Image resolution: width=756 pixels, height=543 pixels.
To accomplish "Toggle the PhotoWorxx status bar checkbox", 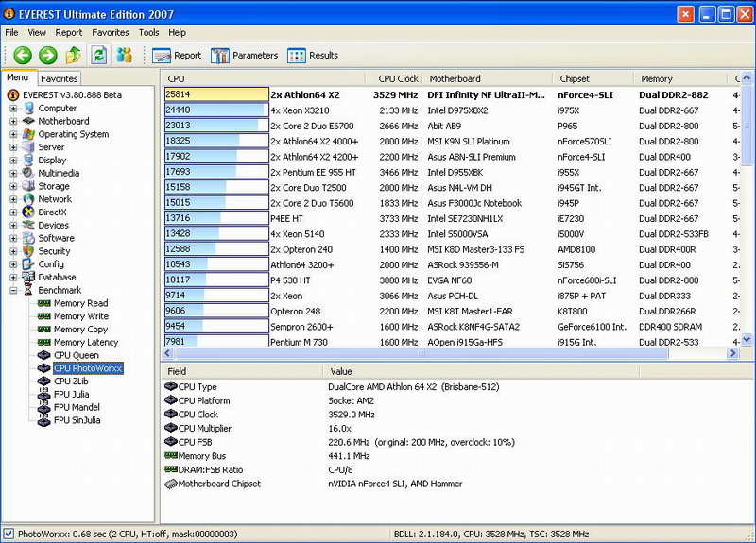I will (x=9, y=535).
